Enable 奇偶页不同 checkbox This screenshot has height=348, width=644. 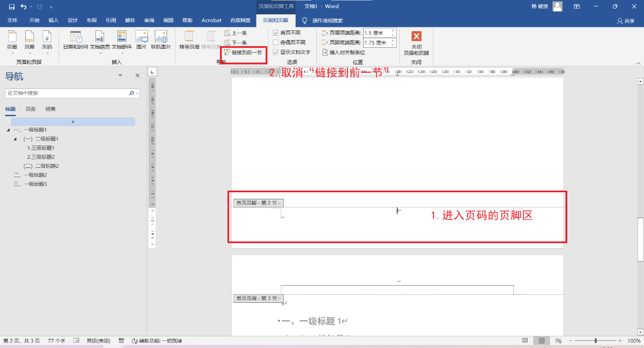coord(276,43)
